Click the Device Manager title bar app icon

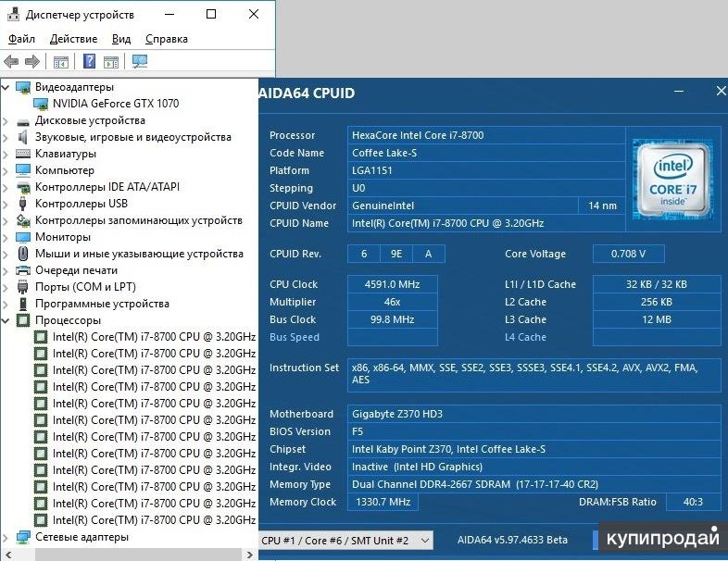pyautogui.click(x=14, y=15)
